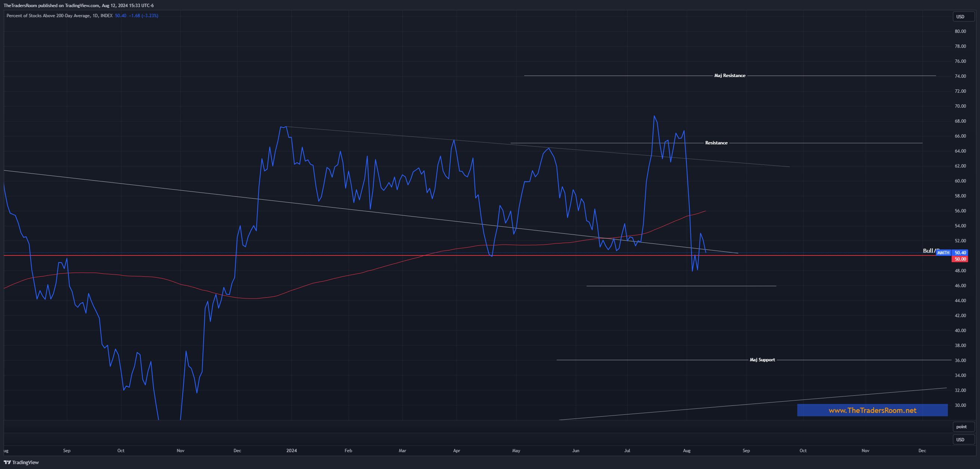980x469 pixels.
Task: Click the 80.00 level on price scale
Action: (960, 31)
